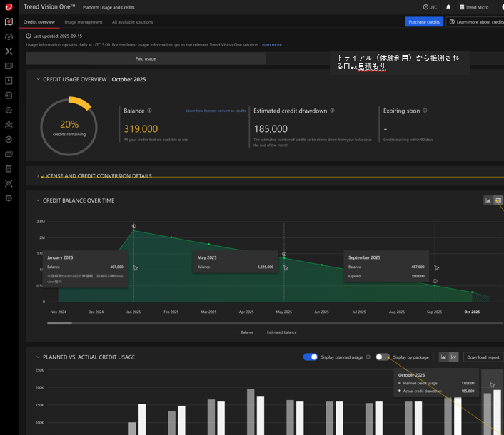Open the document icon below the lightning icon
The image size is (504, 435).
tap(9, 96)
